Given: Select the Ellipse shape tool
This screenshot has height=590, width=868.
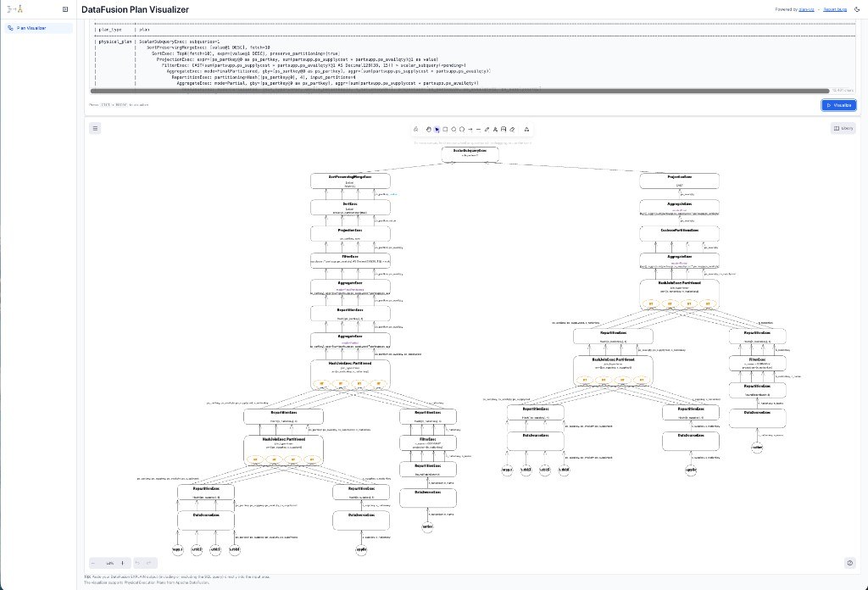Looking at the screenshot, I should 462,130.
